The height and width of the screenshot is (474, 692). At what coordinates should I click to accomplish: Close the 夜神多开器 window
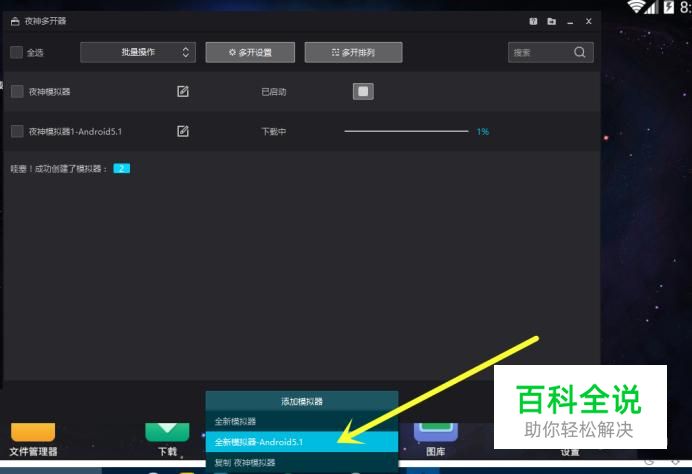tap(588, 21)
